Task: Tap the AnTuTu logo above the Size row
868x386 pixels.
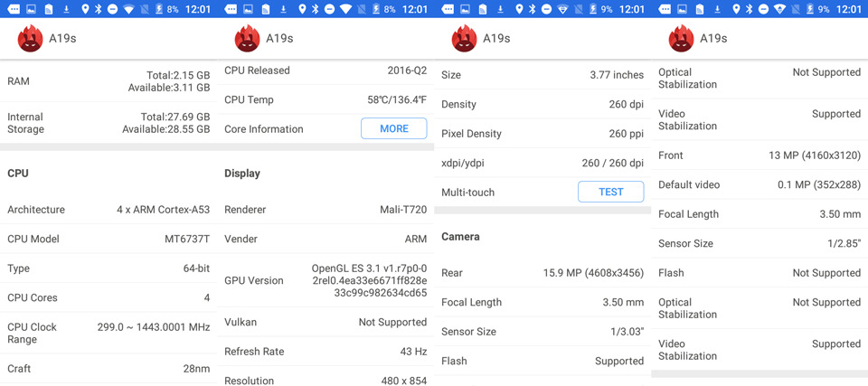Action: pos(464,39)
